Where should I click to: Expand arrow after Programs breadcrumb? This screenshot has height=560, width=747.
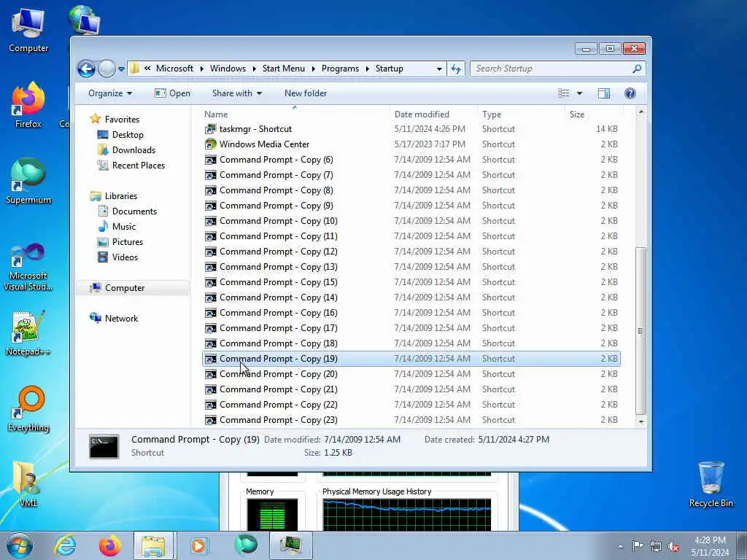pyautogui.click(x=368, y=69)
